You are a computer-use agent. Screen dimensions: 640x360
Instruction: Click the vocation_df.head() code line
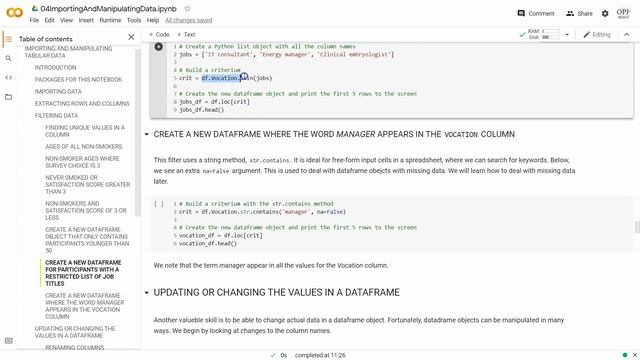click(x=208, y=244)
